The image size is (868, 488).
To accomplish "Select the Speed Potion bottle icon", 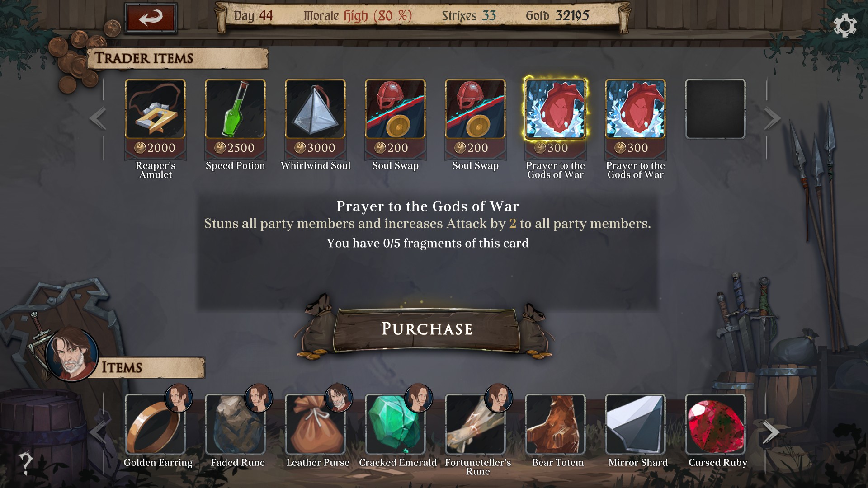I will (235, 109).
